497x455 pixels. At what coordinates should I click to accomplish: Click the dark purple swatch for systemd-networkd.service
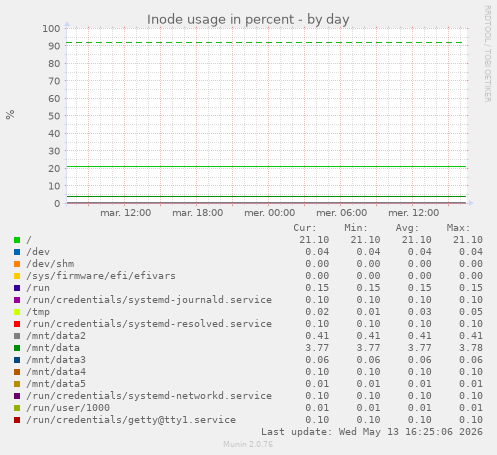pyautogui.click(x=17, y=396)
